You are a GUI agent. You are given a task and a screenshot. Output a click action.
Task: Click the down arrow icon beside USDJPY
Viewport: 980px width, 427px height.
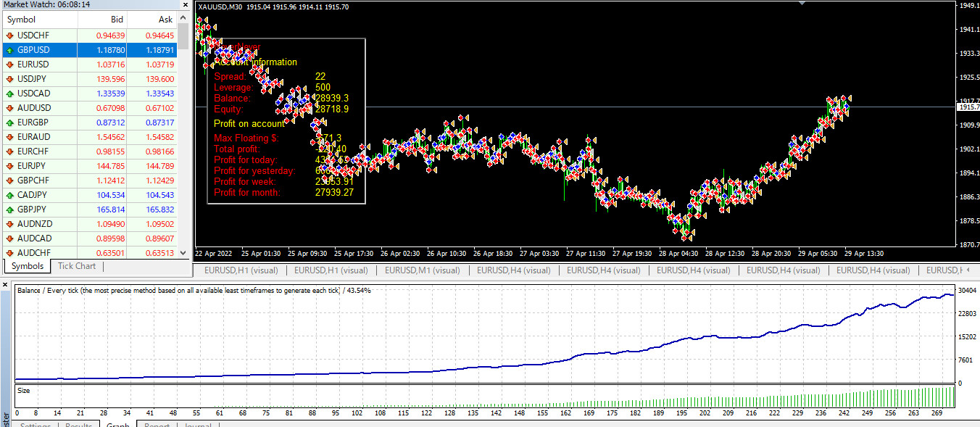[x=10, y=79]
